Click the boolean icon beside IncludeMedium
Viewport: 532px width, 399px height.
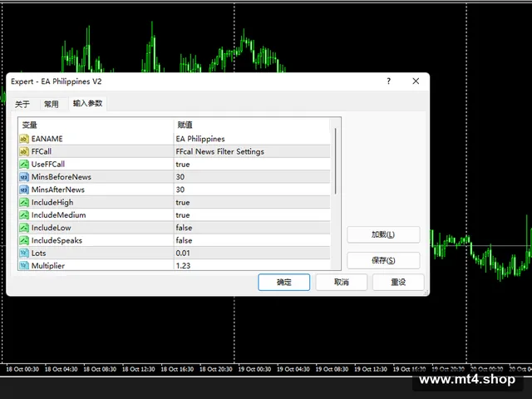pyautogui.click(x=24, y=215)
